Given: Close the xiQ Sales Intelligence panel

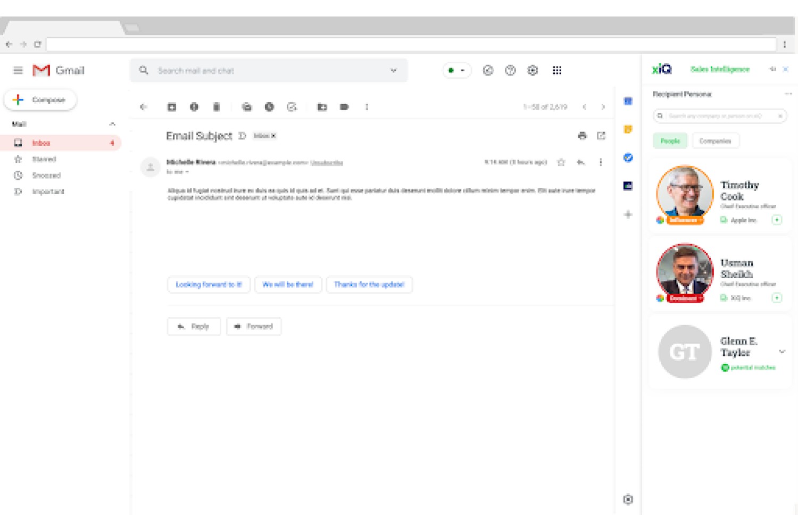Looking at the screenshot, I should (x=786, y=69).
